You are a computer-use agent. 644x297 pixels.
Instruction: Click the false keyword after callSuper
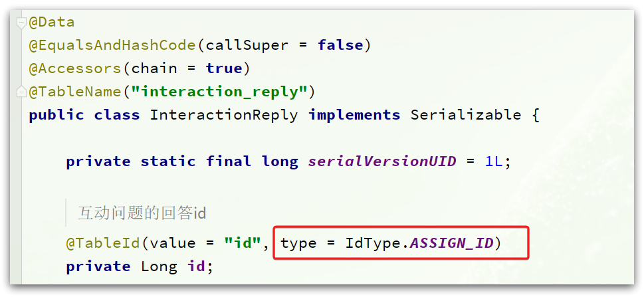pos(340,45)
